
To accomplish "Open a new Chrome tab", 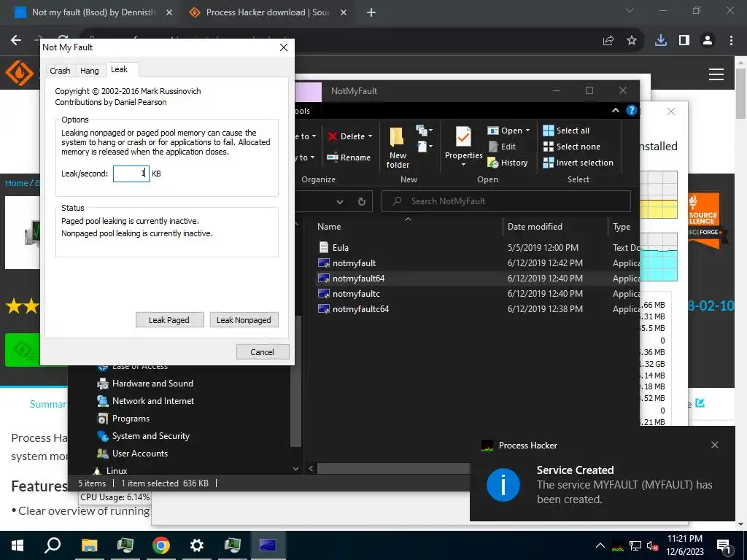I will (371, 12).
